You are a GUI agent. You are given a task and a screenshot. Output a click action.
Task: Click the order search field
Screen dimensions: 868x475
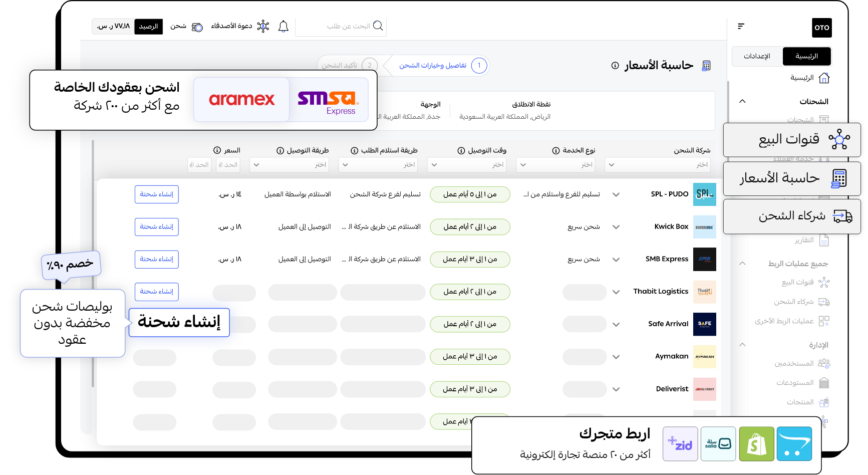pyautogui.click(x=341, y=26)
